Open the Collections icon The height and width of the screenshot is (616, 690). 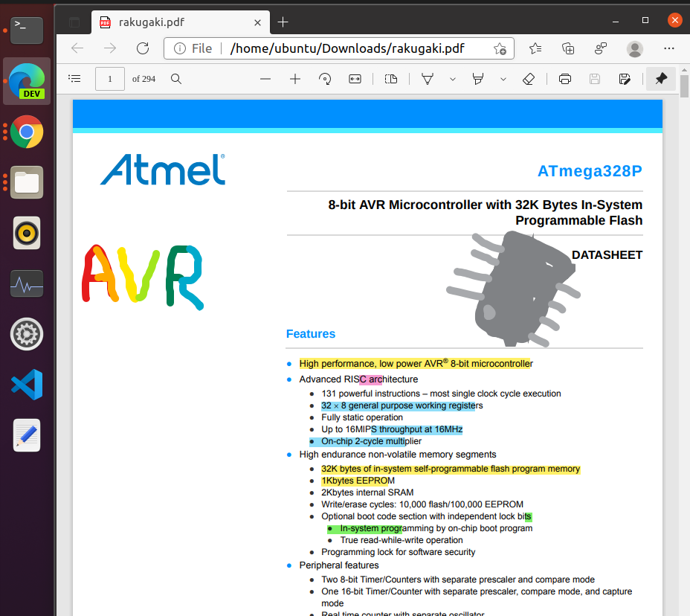[x=568, y=48]
